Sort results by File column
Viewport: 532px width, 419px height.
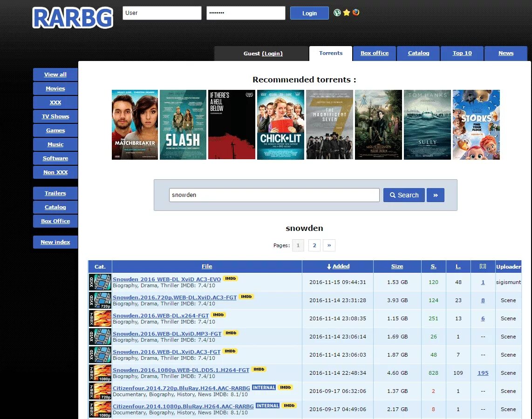coord(207,266)
